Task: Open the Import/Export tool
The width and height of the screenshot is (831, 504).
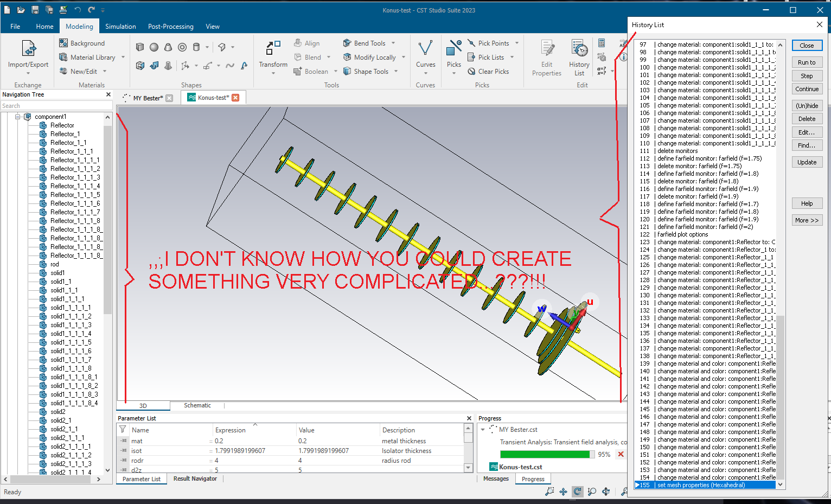Action: pos(28,56)
